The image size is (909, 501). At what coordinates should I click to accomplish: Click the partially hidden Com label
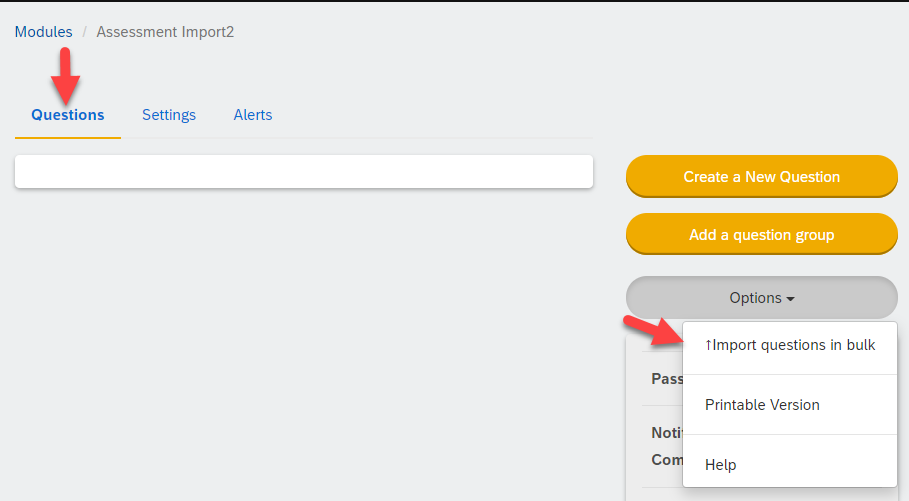point(667,460)
